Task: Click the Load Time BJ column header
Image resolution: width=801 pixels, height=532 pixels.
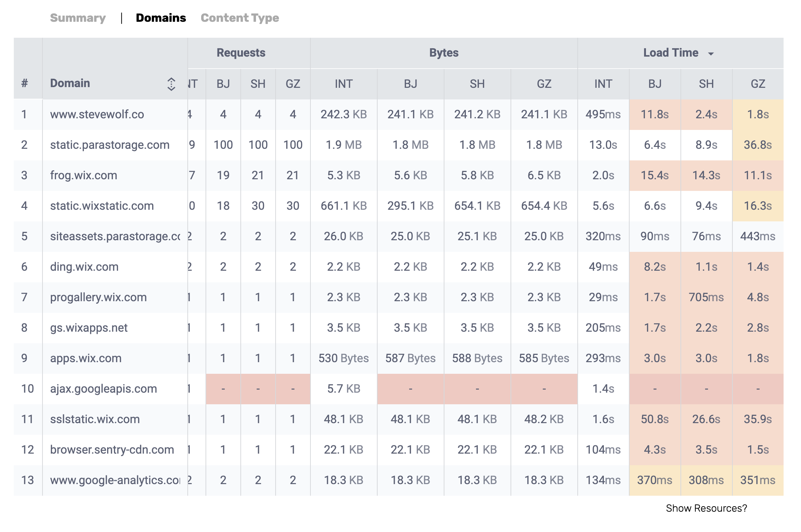Action: coord(654,84)
